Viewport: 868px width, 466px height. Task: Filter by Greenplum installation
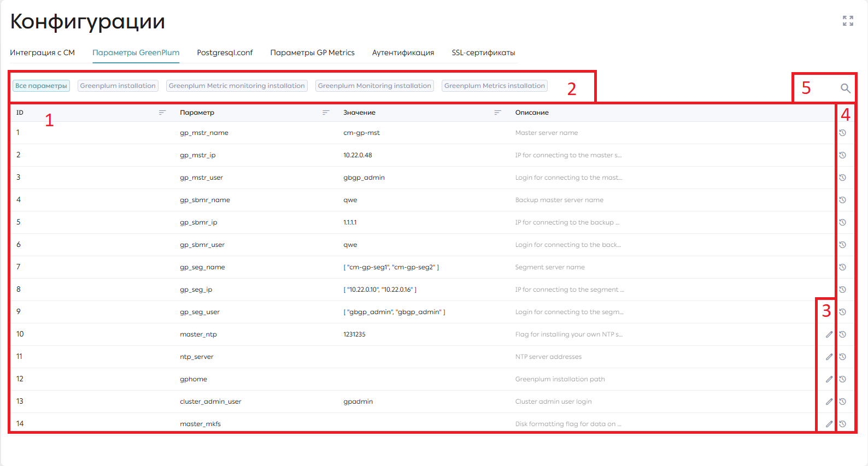pyautogui.click(x=118, y=86)
